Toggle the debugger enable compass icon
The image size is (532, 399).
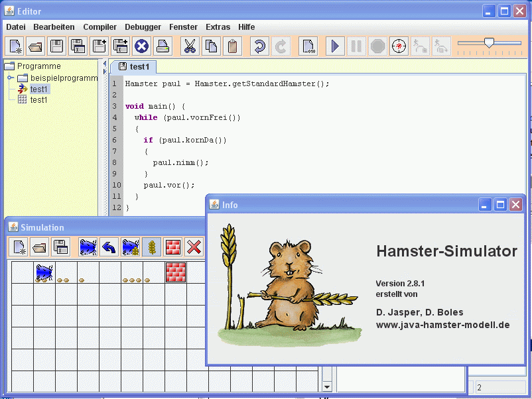tap(399, 46)
